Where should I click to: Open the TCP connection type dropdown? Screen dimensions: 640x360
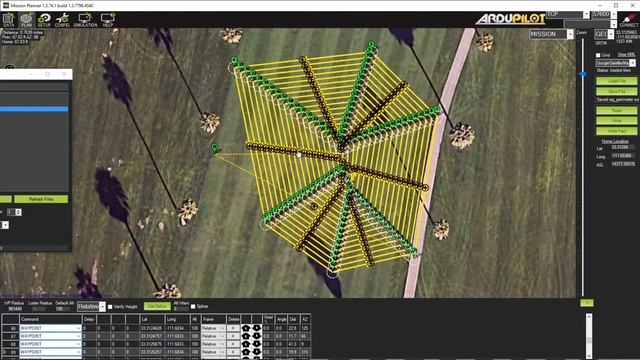pos(568,15)
